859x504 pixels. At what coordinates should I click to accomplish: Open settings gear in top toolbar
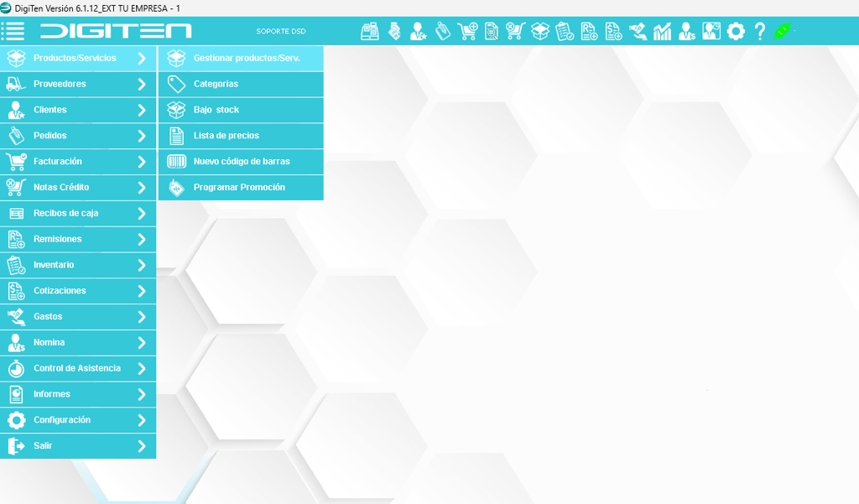click(x=736, y=31)
